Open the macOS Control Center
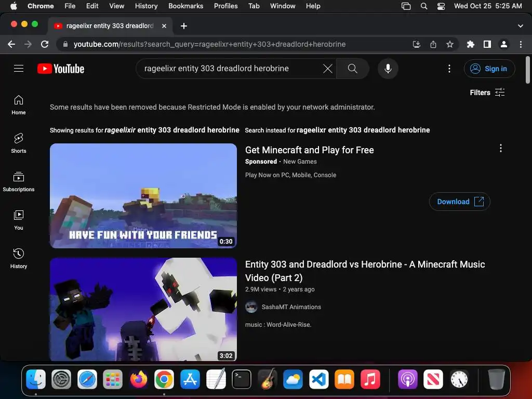 pos(441,6)
